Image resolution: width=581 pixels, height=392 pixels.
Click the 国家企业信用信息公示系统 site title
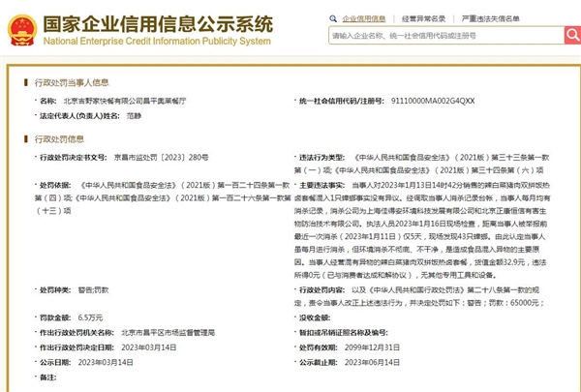pos(158,24)
